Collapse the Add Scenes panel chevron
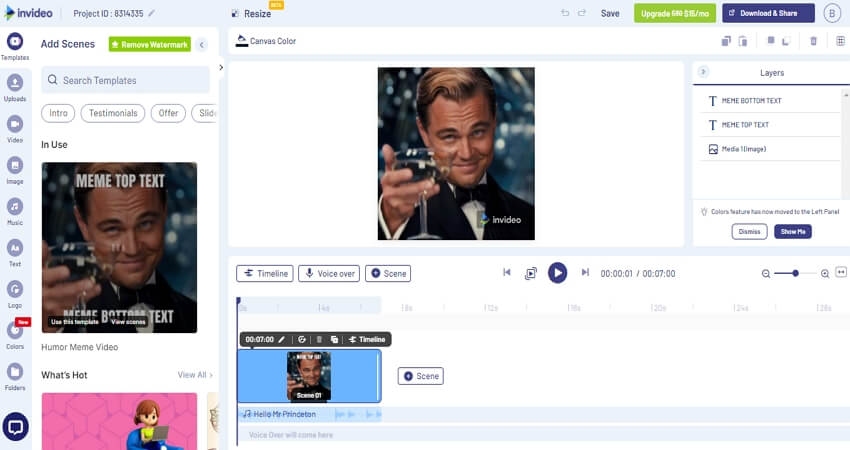This screenshot has width=850, height=450. click(202, 44)
